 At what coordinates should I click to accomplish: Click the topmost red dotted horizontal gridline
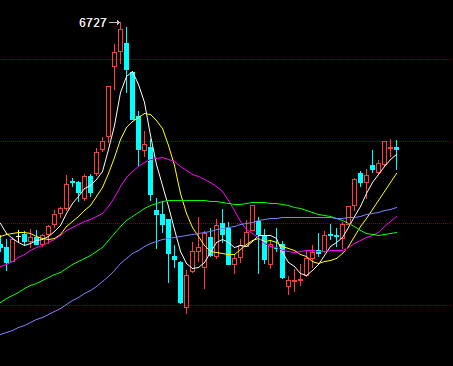click(226, 60)
